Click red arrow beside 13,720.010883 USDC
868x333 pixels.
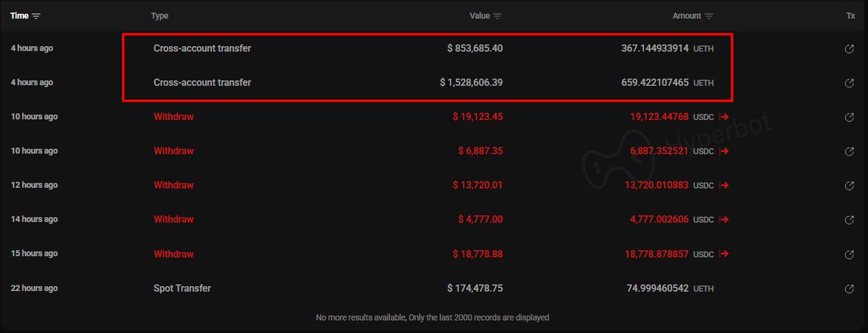723,186
